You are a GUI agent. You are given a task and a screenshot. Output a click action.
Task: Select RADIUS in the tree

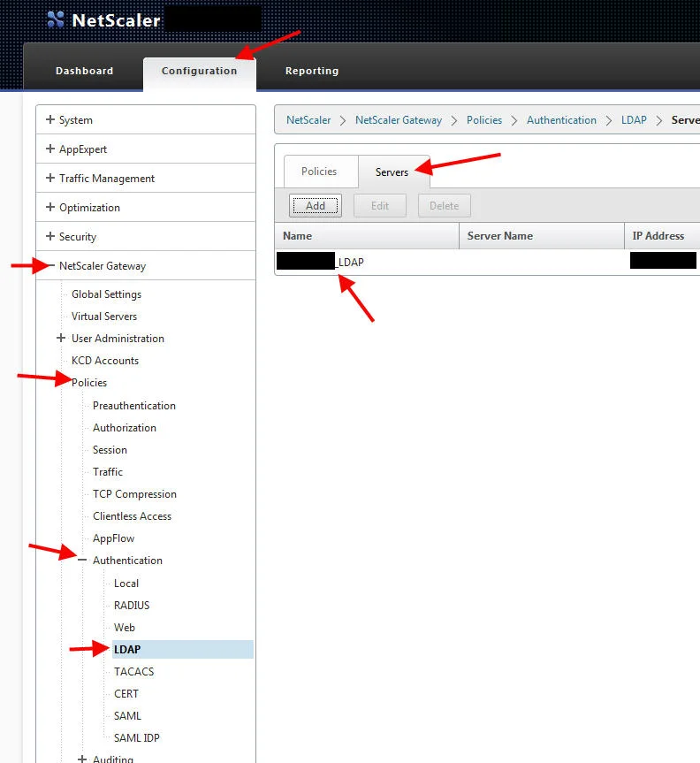(x=132, y=606)
